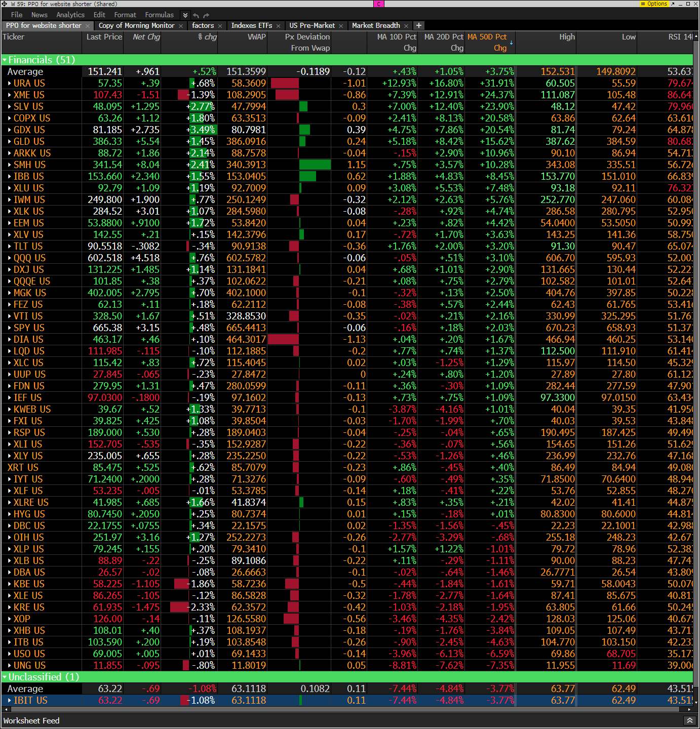The width and height of the screenshot is (700, 729).
Task: Open the Analytics menu
Action: pos(70,15)
